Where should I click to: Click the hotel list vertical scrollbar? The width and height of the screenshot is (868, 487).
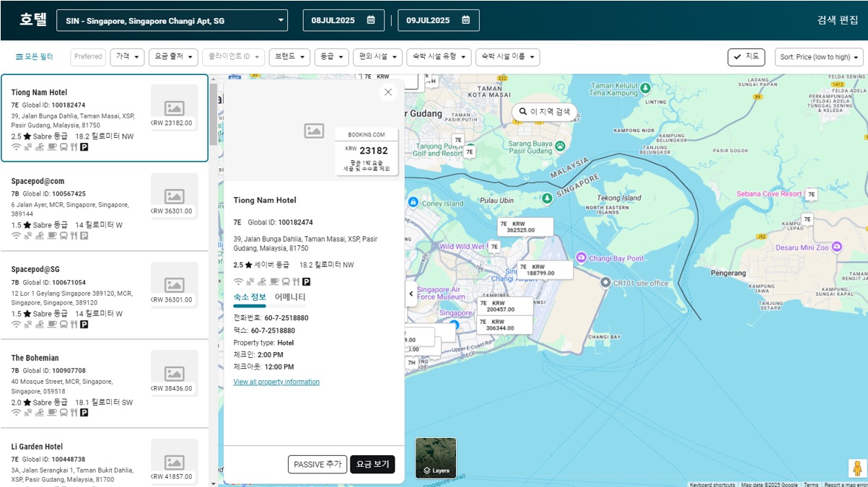coord(213,114)
